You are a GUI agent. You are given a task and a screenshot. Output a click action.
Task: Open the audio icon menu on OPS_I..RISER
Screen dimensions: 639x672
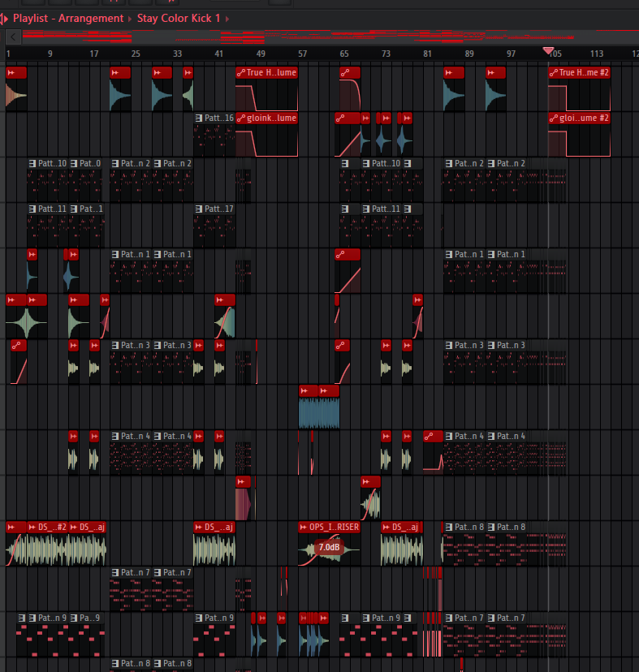point(304,528)
